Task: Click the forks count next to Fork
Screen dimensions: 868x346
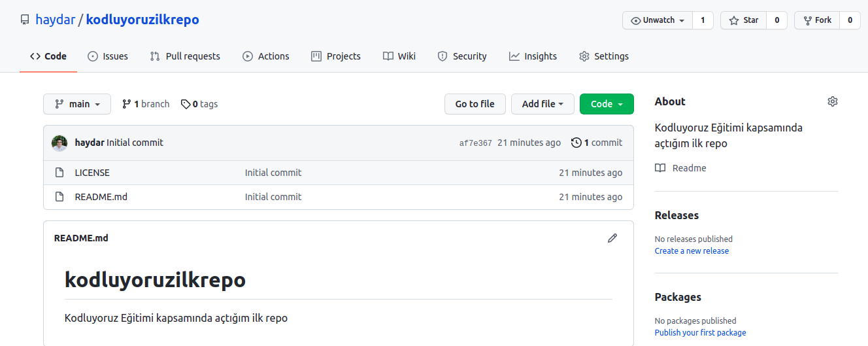Action: click(850, 20)
